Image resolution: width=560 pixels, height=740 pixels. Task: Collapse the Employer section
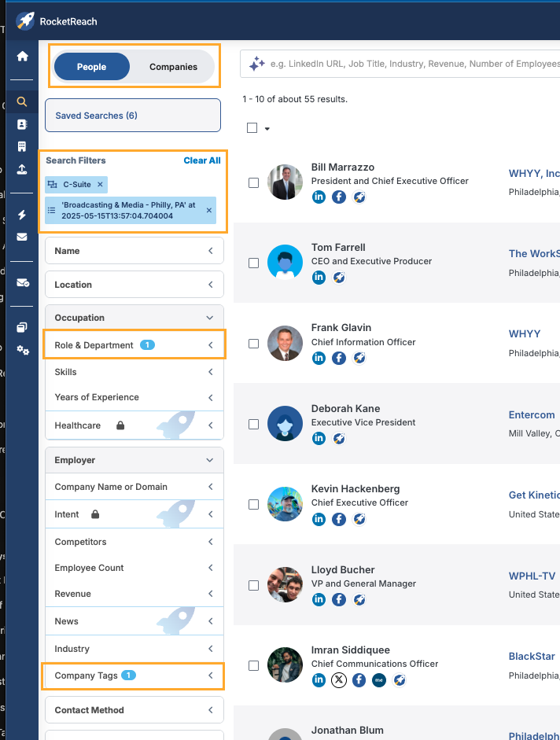tap(134, 460)
